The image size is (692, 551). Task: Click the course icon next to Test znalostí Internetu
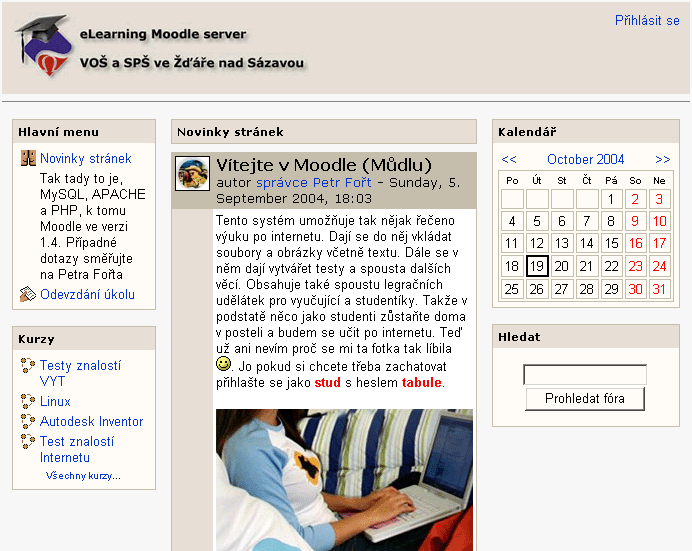28,441
